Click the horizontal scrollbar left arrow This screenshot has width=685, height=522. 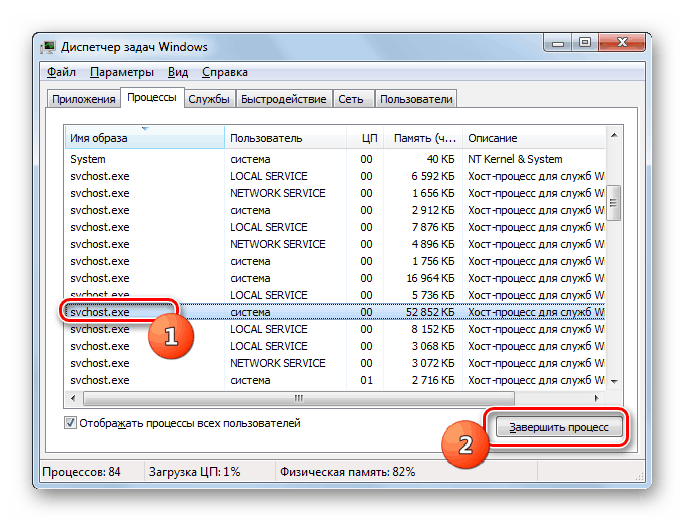click(x=73, y=398)
